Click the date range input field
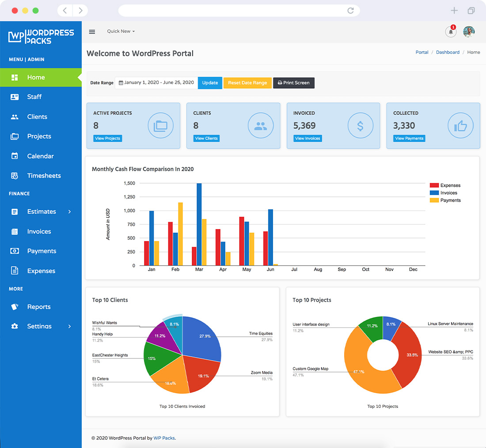 click(156, 83)
